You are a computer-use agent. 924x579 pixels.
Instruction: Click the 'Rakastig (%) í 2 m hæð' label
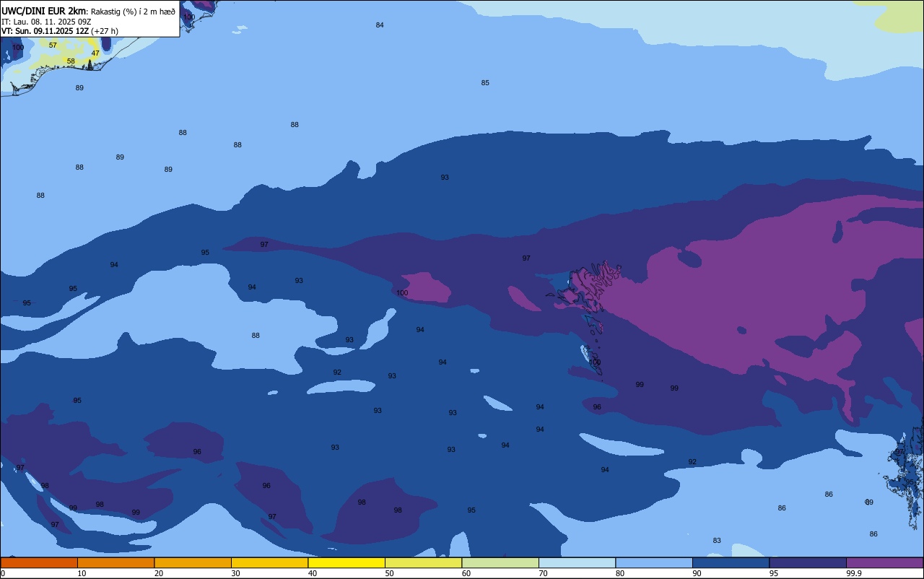coord(133,12)
